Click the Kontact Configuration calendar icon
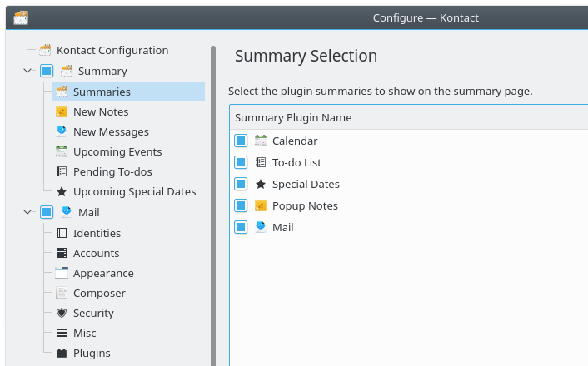 point(45,51)
